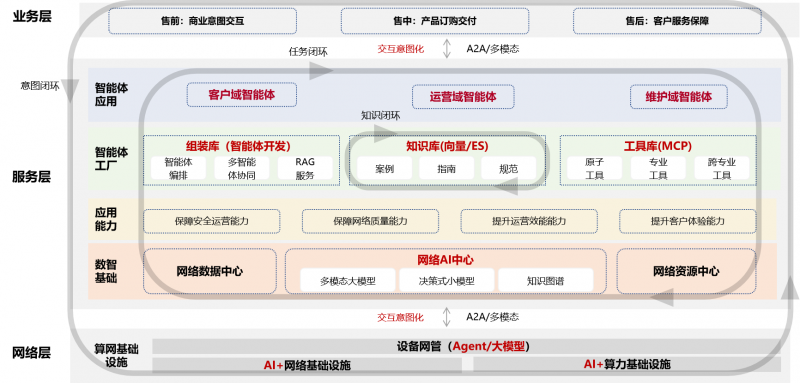
Task: Click the double arrow beside lower 交互意图化
Action: 447,317
